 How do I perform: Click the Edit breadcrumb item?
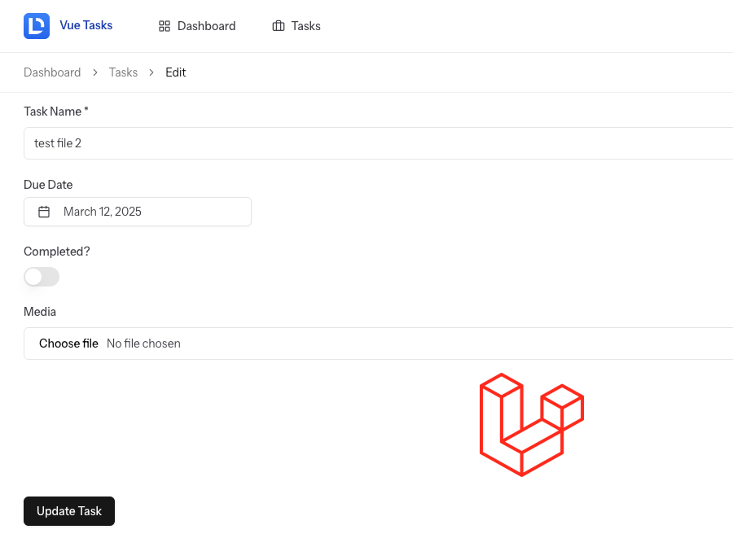tap(176, 72)
